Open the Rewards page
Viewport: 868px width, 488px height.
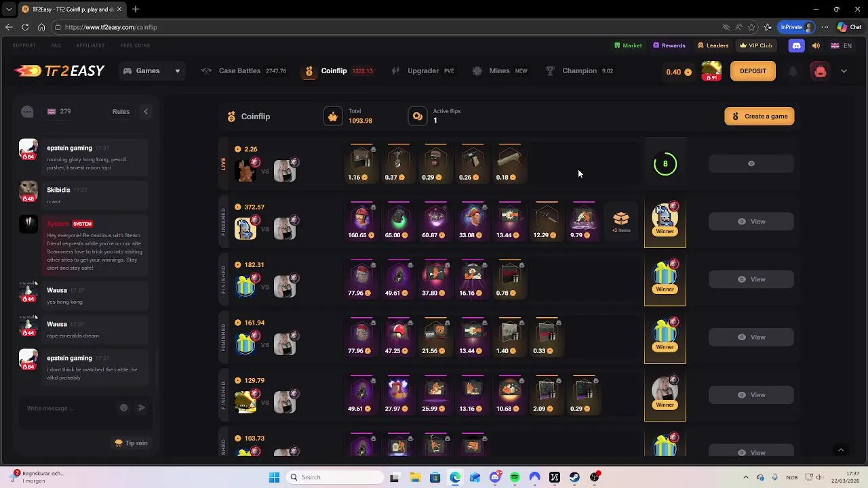[x=669, y=45]
